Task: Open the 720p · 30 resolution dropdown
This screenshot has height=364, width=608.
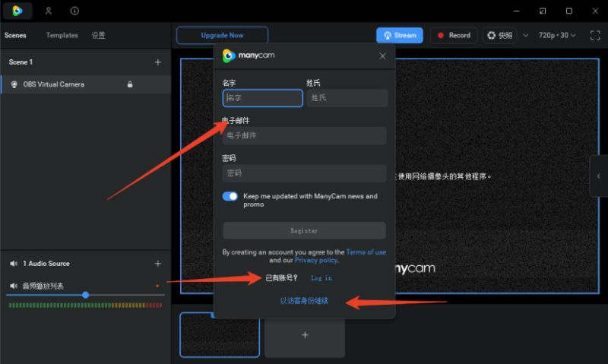Action: pyautogui.click(x=557, y=35)
